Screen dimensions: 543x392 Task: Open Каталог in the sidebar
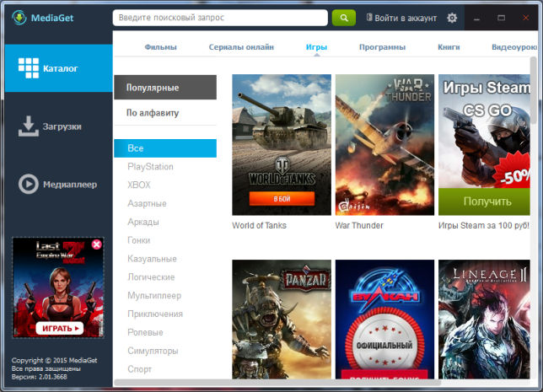pos(58,68)
